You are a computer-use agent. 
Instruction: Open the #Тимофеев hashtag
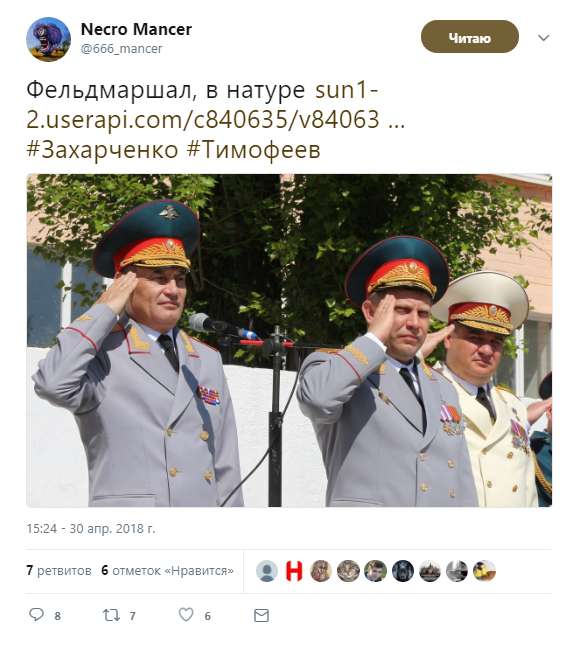coord(253,149)
